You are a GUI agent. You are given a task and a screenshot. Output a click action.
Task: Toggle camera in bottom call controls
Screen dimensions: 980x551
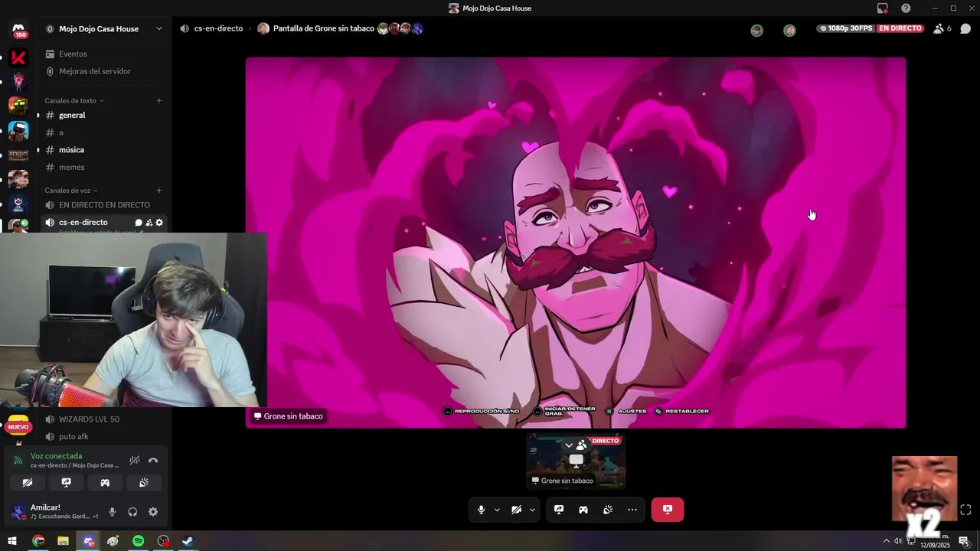[516, 510]
